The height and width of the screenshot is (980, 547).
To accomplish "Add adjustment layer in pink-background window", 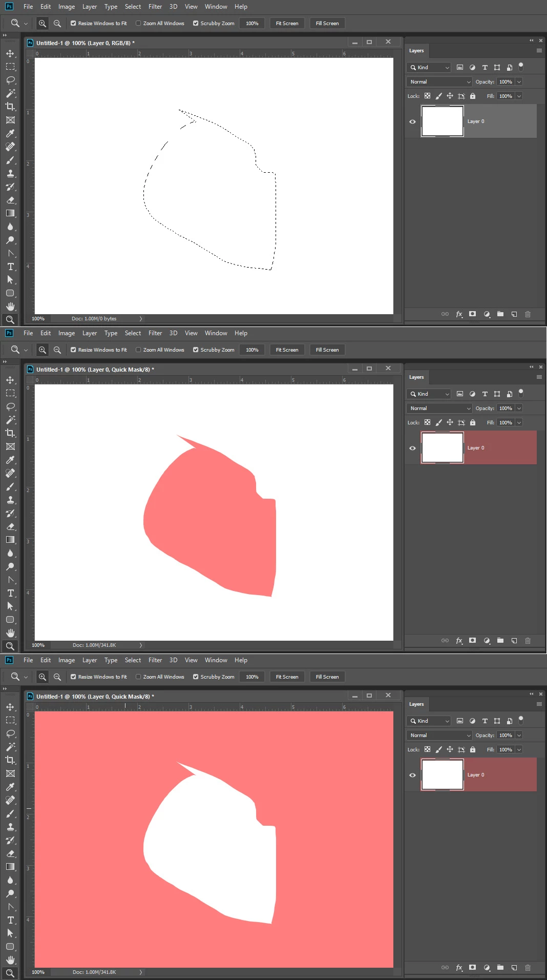I will pyautogui.click(x=487, y=968).
